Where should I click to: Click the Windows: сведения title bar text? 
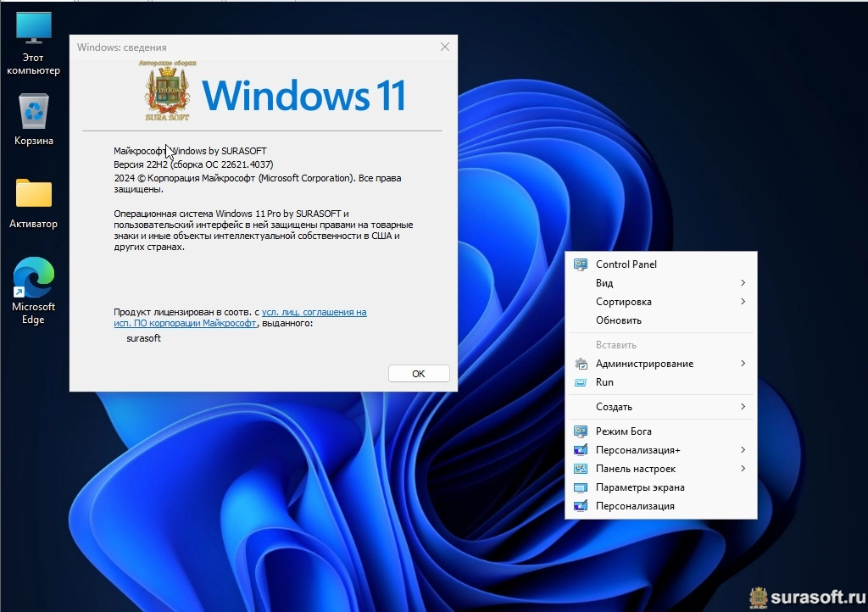click(x=122, y=47)
